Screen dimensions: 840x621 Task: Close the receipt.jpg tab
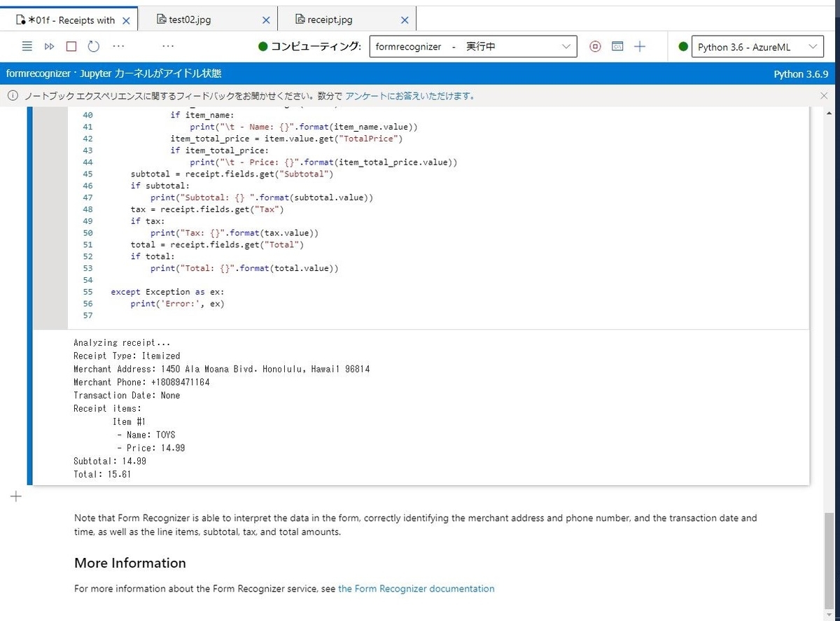pos(405,20)
